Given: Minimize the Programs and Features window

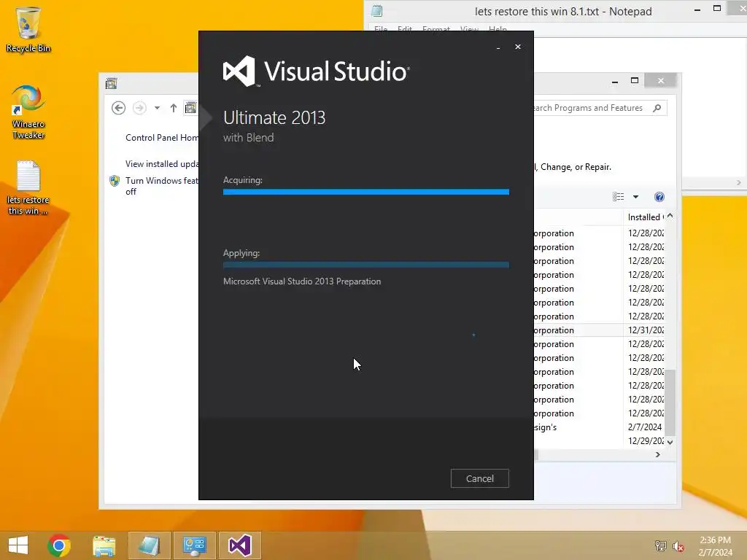Looking at the screenshot, I should [x=614, y=81].
